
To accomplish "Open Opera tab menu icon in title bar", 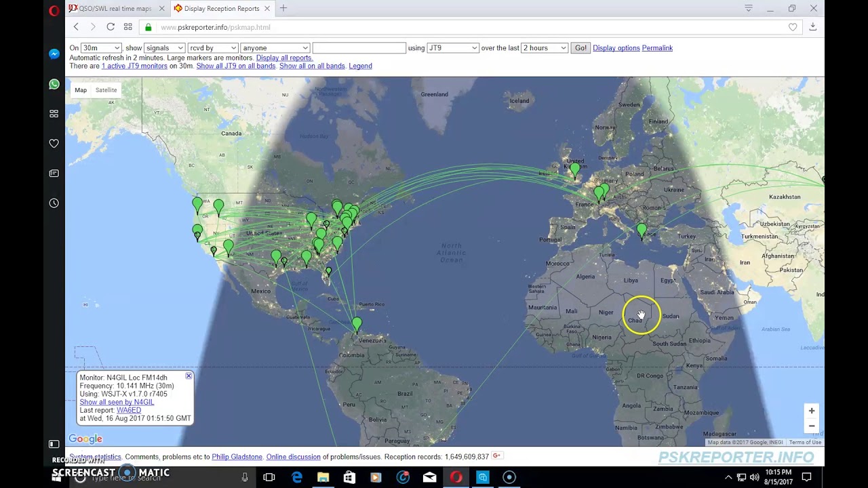I will coord(749,8).
